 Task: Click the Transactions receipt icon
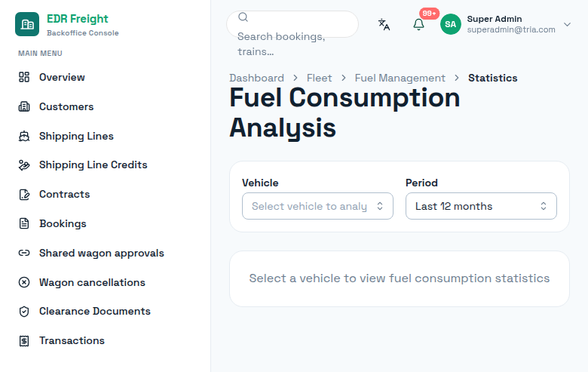(x=24, y=341)
